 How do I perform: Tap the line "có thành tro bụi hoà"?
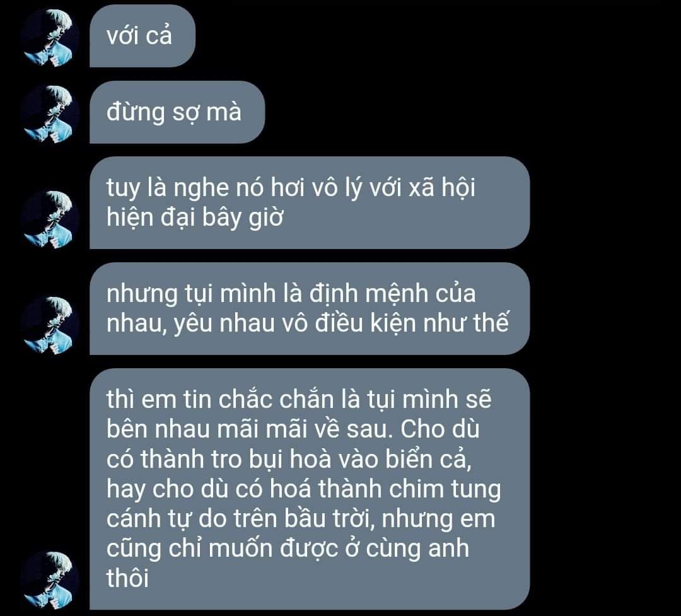click(x=219, y=459)
